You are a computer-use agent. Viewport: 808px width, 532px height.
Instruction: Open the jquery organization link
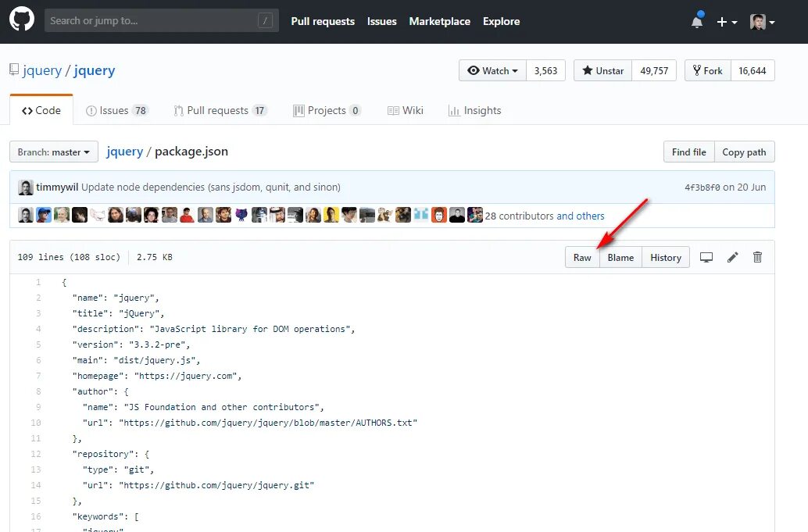pos(41,70)
